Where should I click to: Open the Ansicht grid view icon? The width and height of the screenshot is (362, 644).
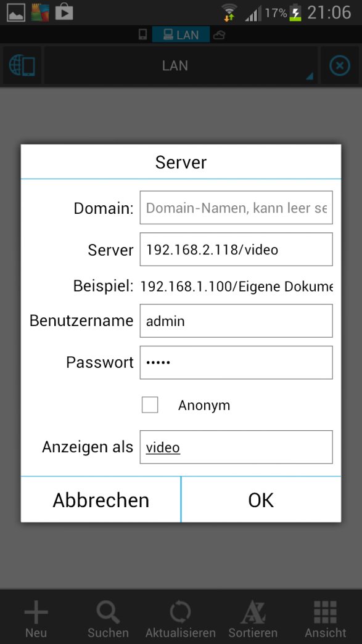(x=326, y=613)
